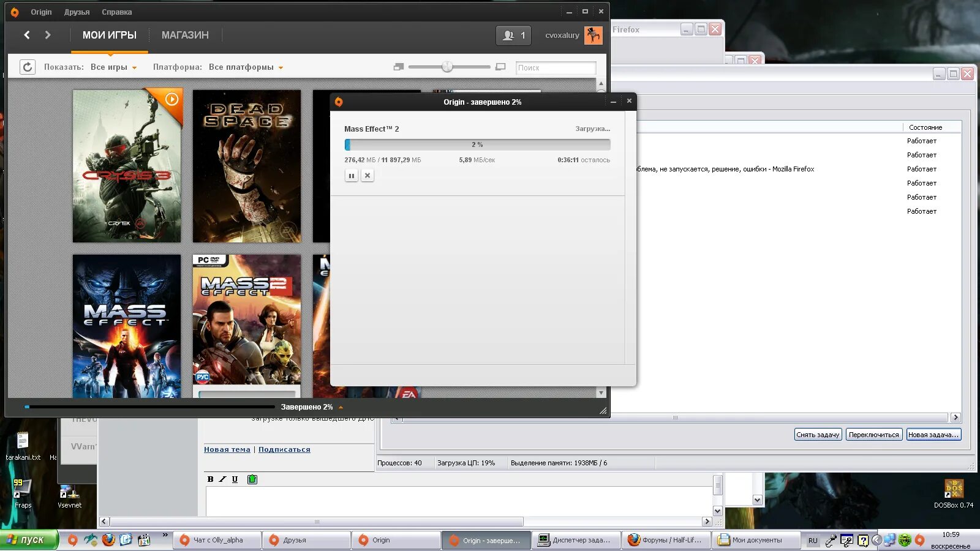980x551 pixels.
Task: Click the refresh games list icon
Action: tap(28, 67)
